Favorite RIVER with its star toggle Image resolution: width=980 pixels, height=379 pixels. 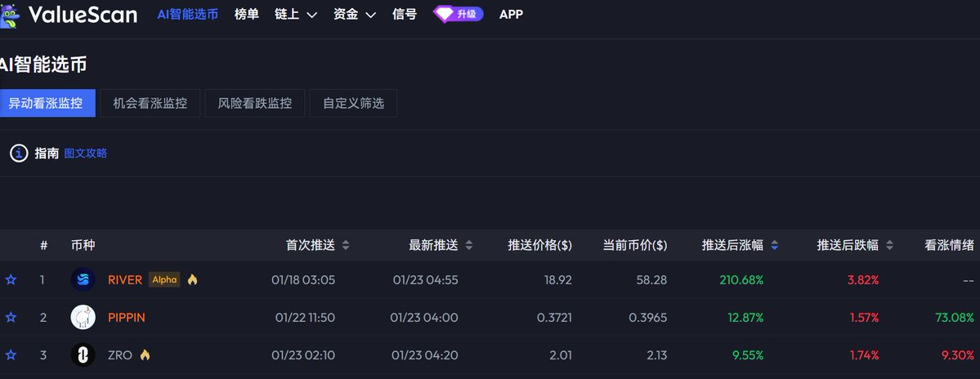11,280
